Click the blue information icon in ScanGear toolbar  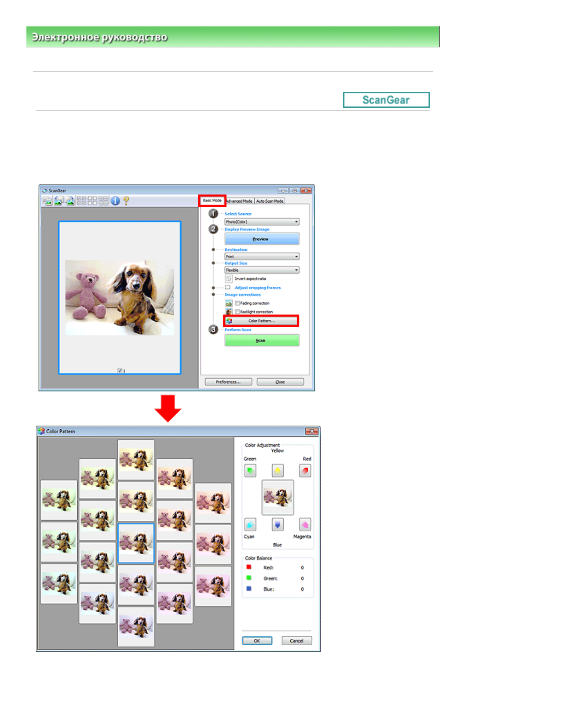tap(115, 201)
